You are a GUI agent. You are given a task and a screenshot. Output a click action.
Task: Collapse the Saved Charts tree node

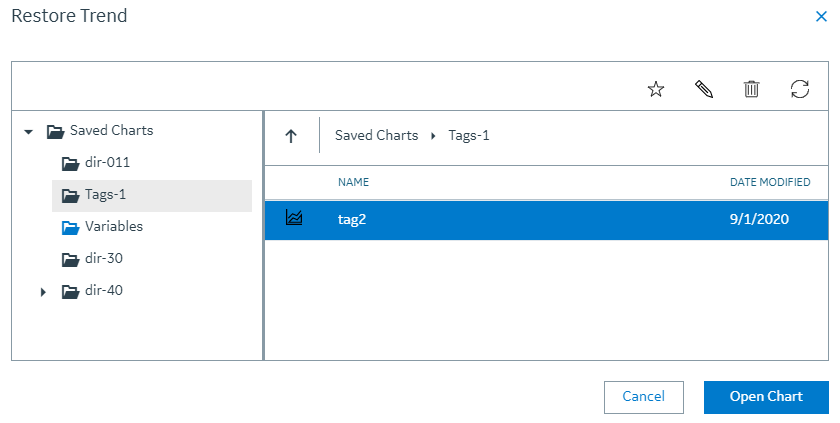coord(29,131)
